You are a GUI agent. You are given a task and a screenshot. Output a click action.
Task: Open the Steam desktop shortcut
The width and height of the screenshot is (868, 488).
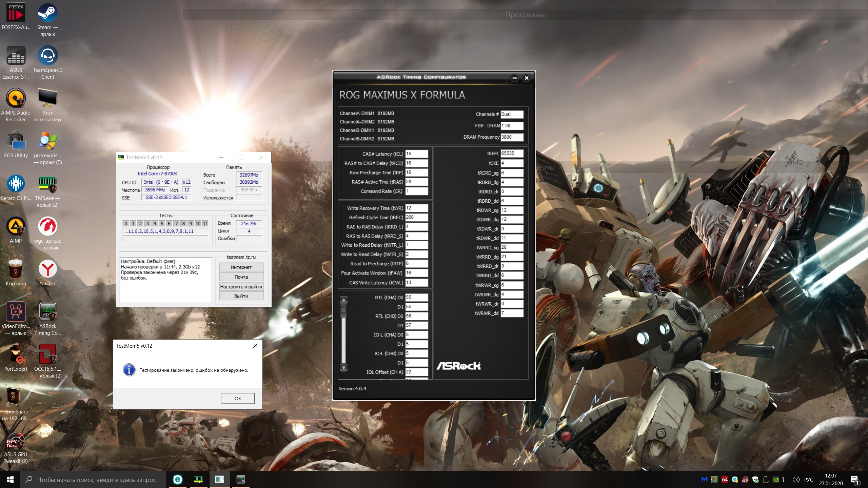pyautogui.click(x=47, y=14)
